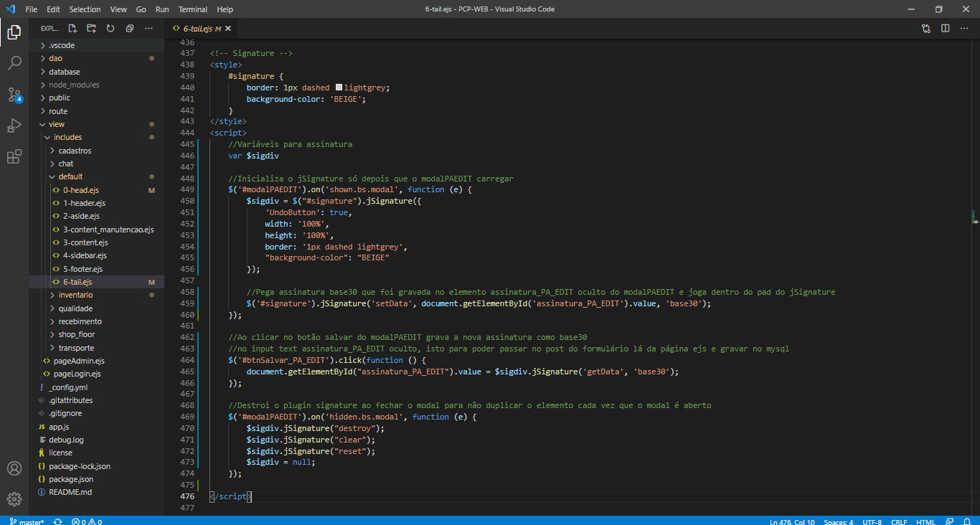Viewport: 980px width, 525px height.
Task: Select the 6-tail.ejs editor tab
Action: pos(197,29)
